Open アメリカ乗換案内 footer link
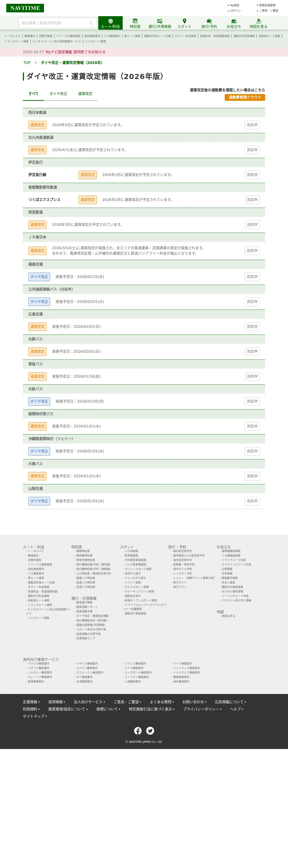The image size is (288, 868). tap(38, 663)
